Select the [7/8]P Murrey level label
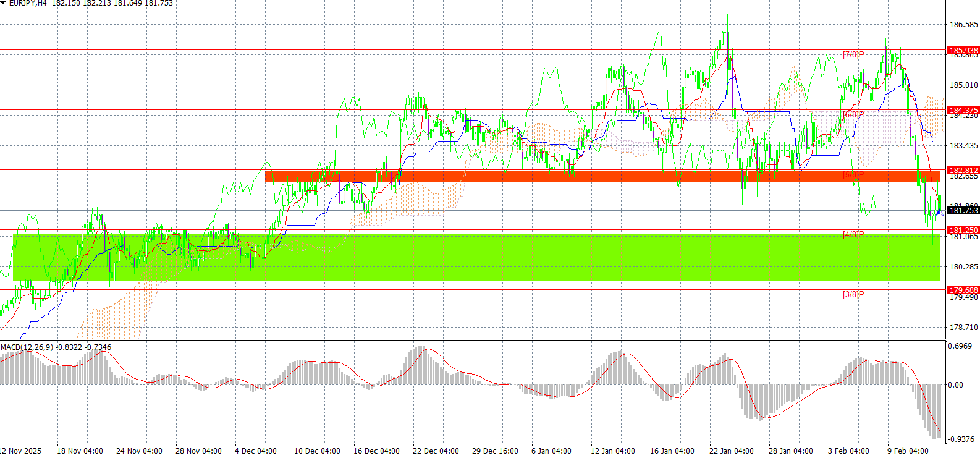Viewport: 980px width, 458px height. pos(853,55)
